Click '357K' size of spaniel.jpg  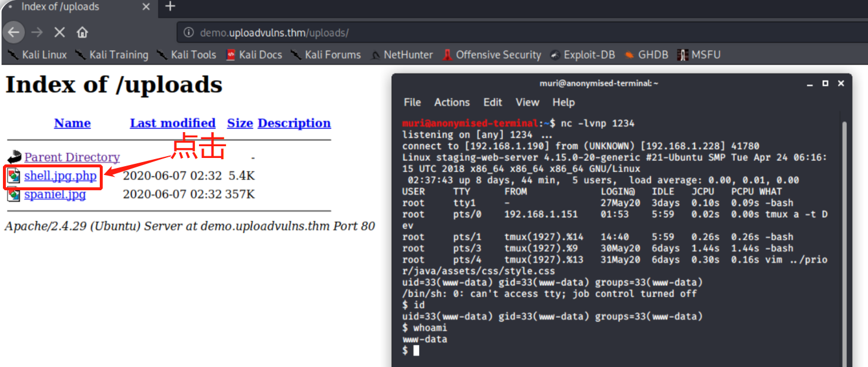pos(240,194)
